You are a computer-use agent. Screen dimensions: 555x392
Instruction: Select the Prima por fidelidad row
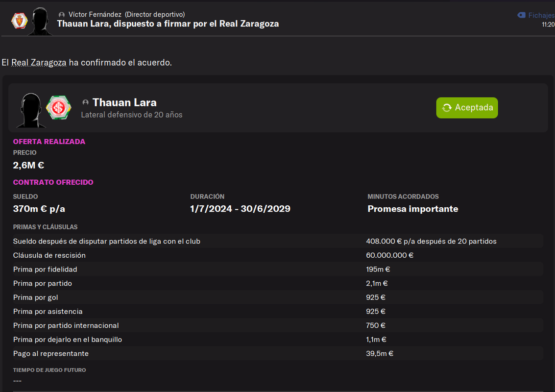click(x=278, y=269)
